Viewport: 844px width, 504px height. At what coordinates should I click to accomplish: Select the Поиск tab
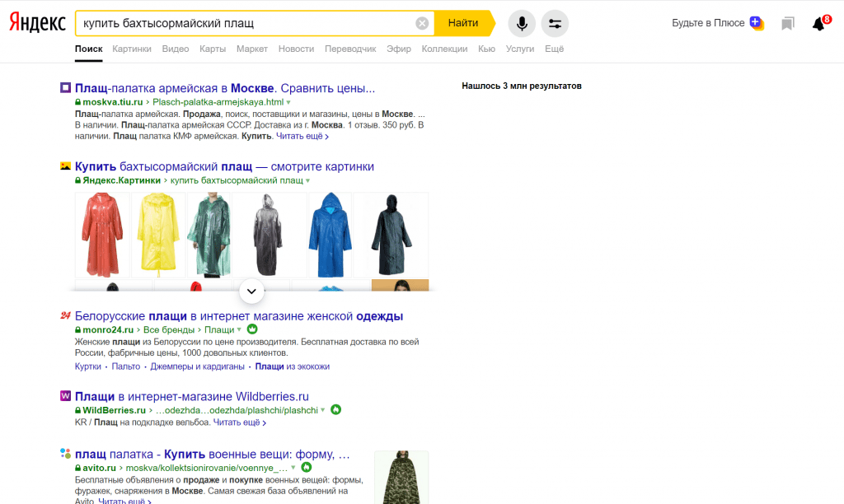(x=88, y=49)
